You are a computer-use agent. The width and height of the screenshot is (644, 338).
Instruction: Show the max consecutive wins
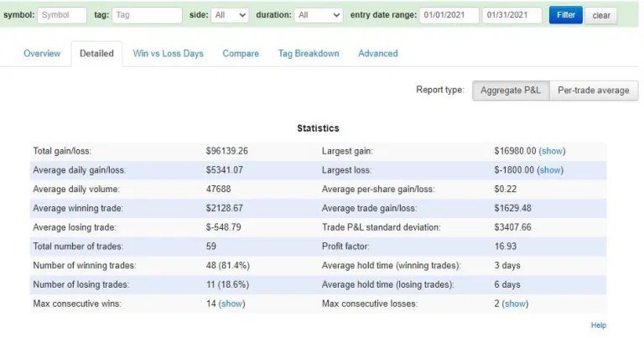click(231, 304)
